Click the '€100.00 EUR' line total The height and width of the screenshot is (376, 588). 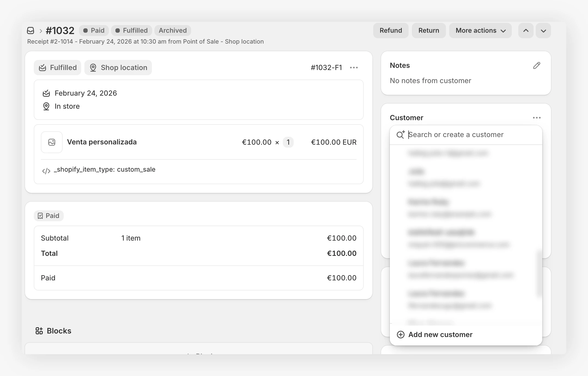(334, 142)
